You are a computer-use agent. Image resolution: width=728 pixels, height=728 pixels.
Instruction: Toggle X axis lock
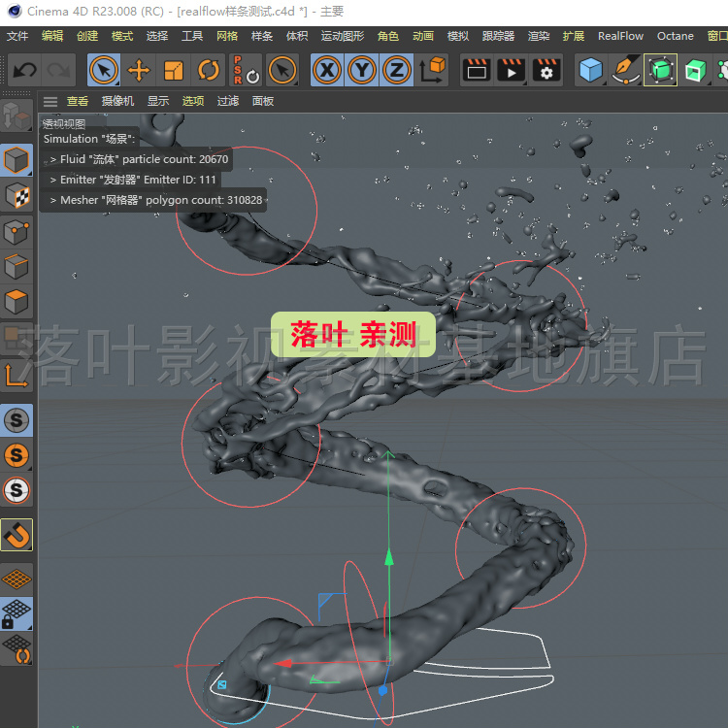pyautogui.click(x=327, y=71)
